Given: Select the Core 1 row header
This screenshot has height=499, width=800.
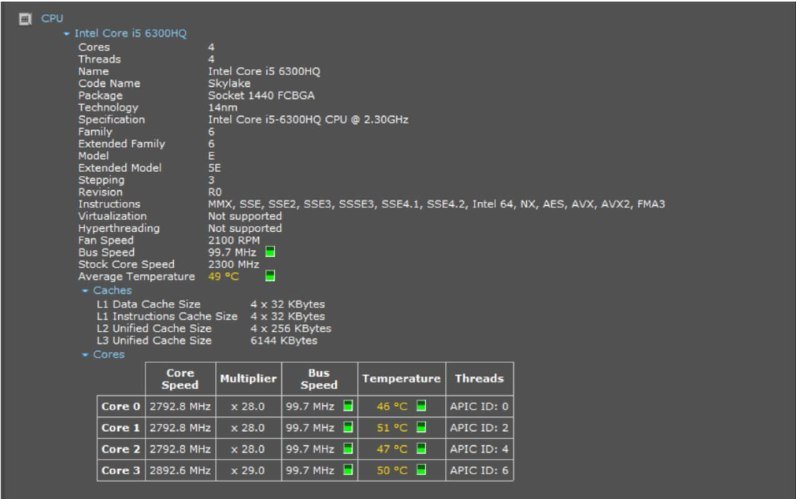Looking at the screenshot, I should click(x=121, y=428).
